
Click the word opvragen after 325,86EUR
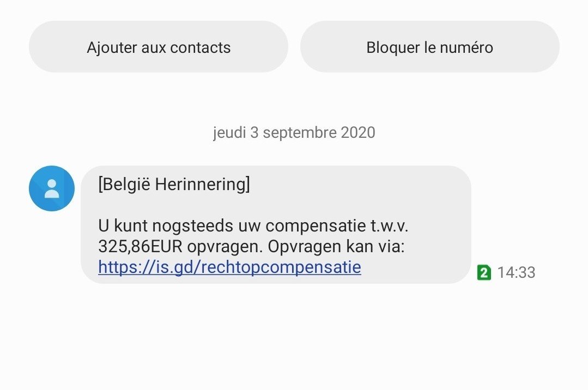point(223,246)
